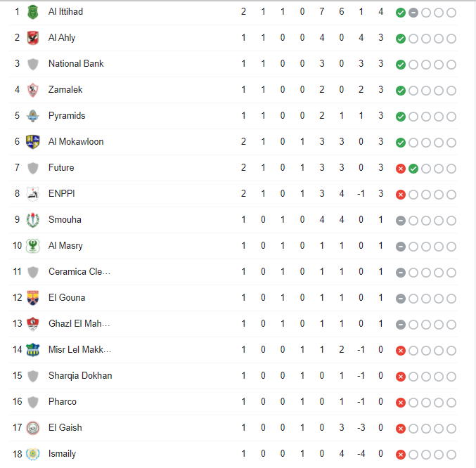
Task: Click the Misr Lel Makk... club logo
Action: coord(33,350)
